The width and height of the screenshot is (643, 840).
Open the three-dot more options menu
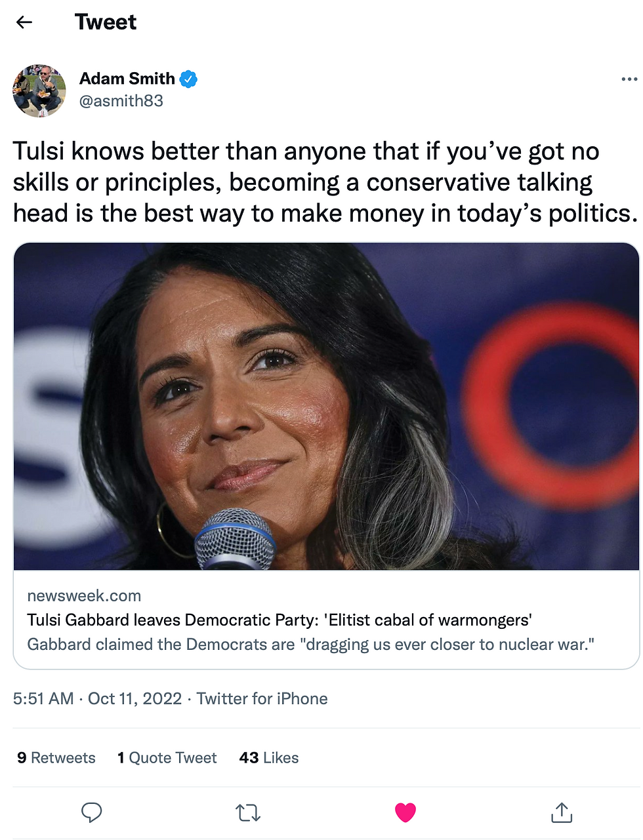click(x=629, y=79)
